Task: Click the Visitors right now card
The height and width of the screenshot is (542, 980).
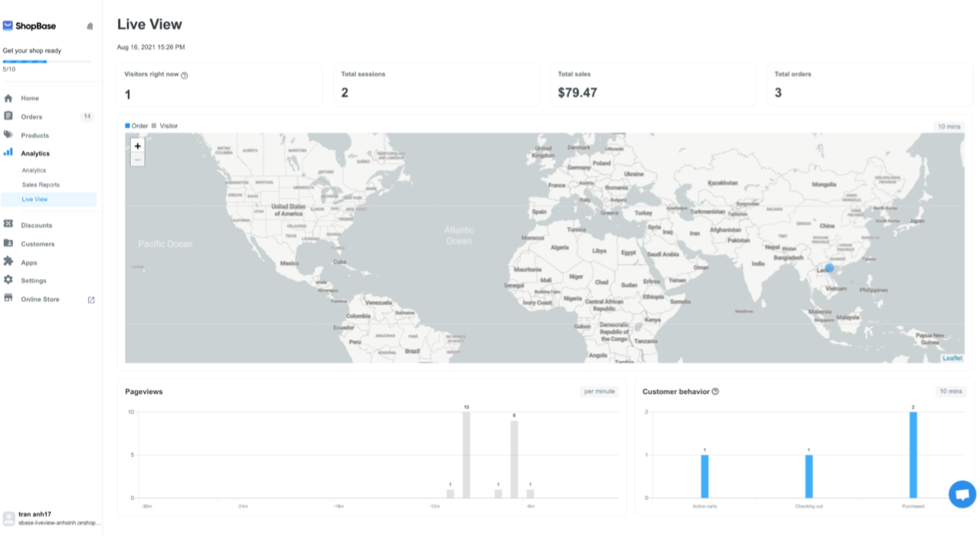Action: coord(220,84)
